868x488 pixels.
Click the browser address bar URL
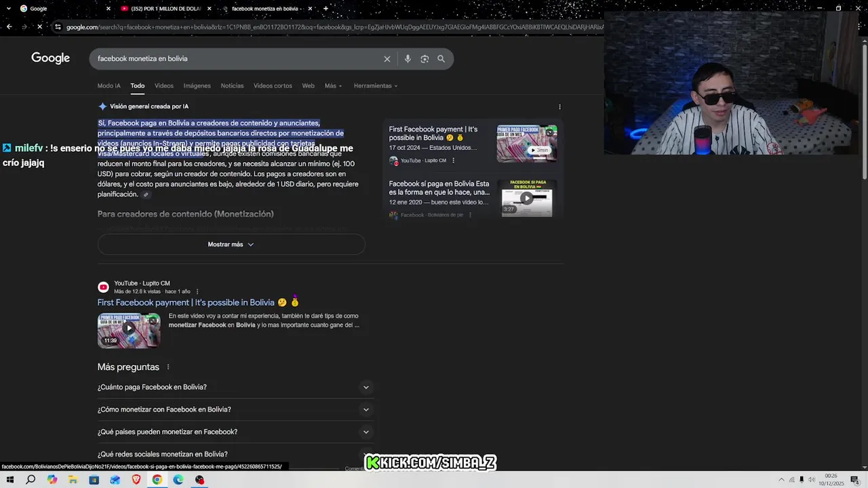332,27
